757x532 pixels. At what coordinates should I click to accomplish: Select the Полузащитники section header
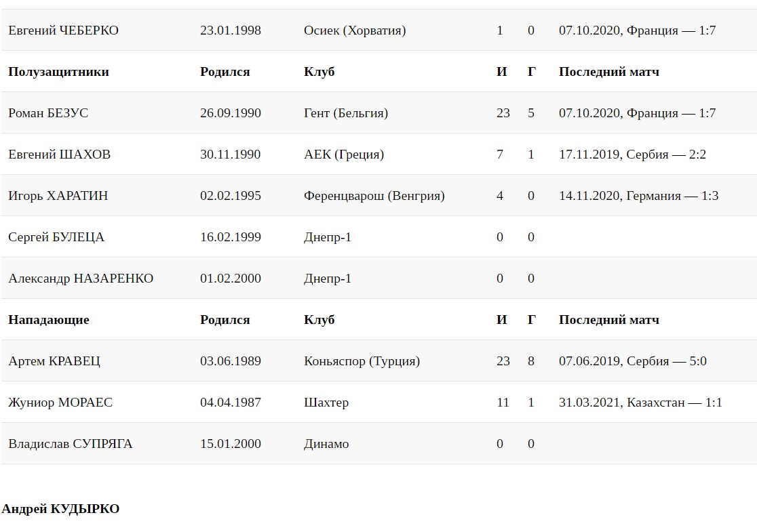58,72
